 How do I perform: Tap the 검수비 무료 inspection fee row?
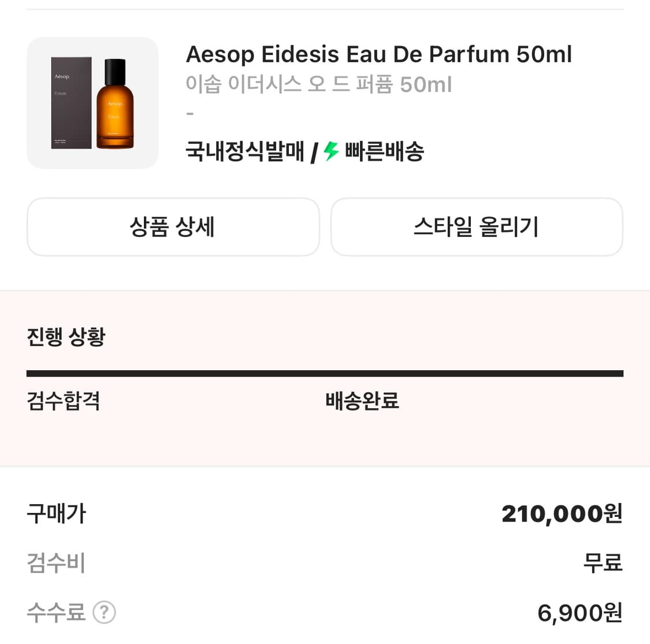55,563
